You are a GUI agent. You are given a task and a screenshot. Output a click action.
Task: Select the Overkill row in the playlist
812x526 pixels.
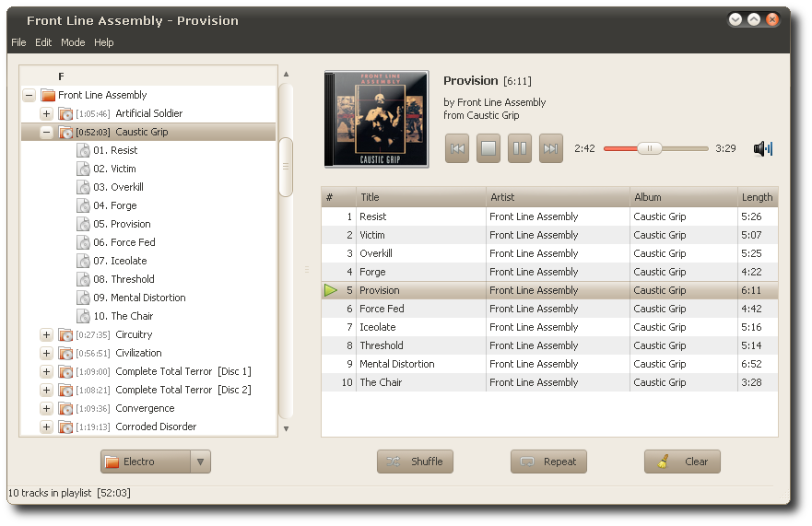pos(549,253)
